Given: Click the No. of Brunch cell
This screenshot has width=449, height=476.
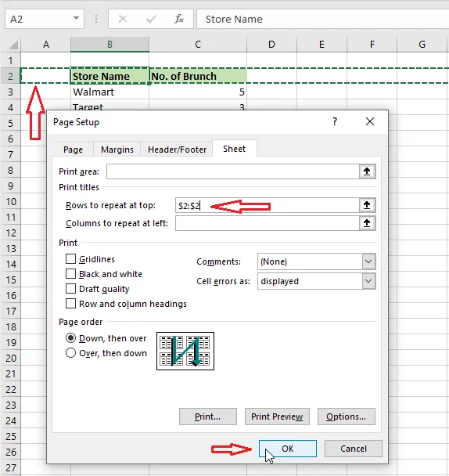Looking at the screenshot, I should pos(198,76).
